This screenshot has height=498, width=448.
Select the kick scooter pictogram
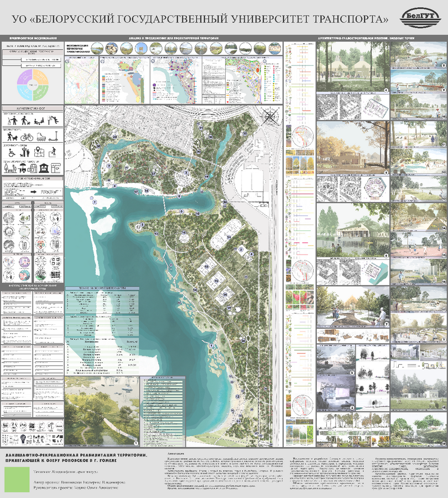coord(53,136)
